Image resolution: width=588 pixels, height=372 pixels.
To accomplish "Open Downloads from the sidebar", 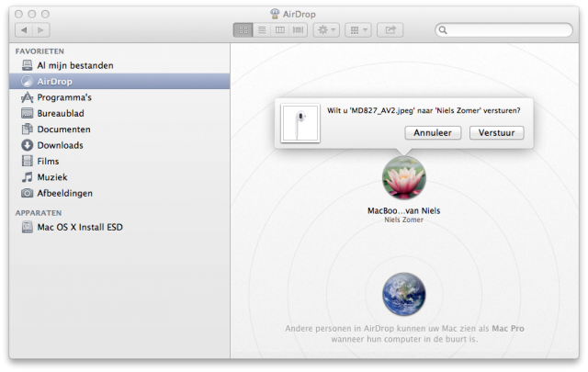I will (60, 145).
